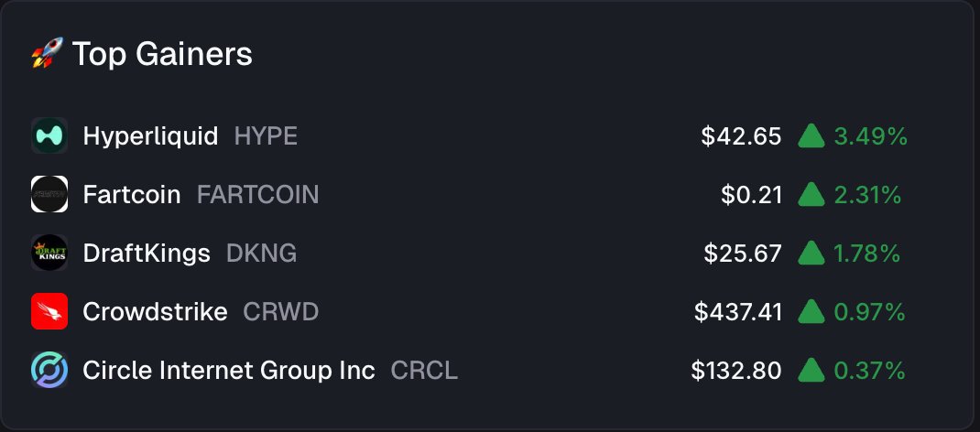Click the Crowdstrike red logo icon
Image resolution: width=980 pixels, height=432 pixels.
click(x=49, y=312)
